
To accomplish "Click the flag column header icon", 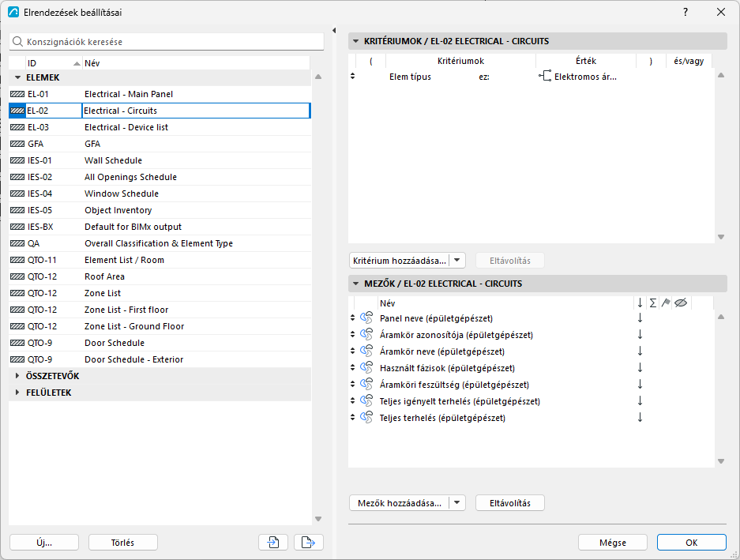I will [x=666, y=303].
